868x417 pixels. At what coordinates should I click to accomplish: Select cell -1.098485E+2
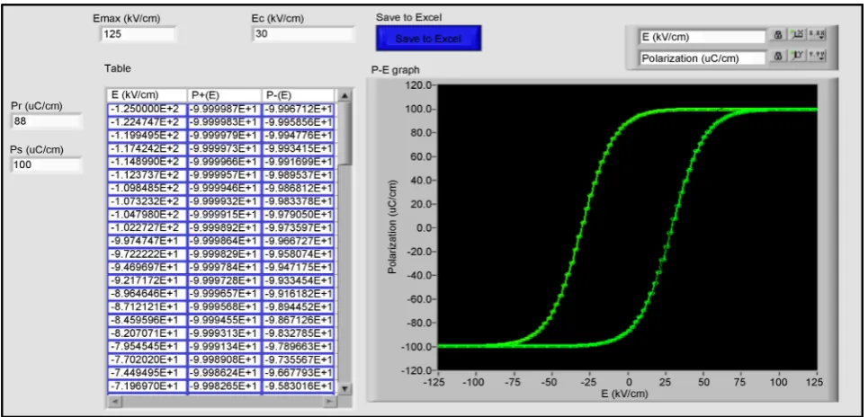pos(147,188)
